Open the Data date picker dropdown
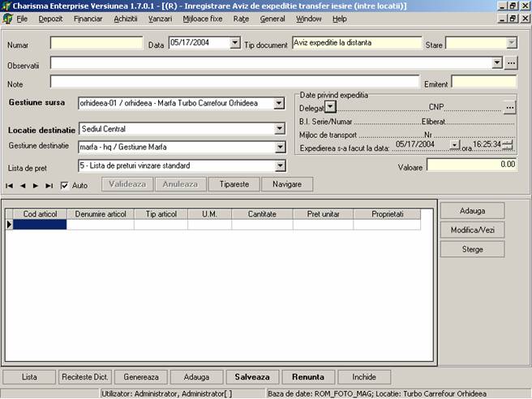The width and height of the screenshot is (532, 399). tap(235, 43)
